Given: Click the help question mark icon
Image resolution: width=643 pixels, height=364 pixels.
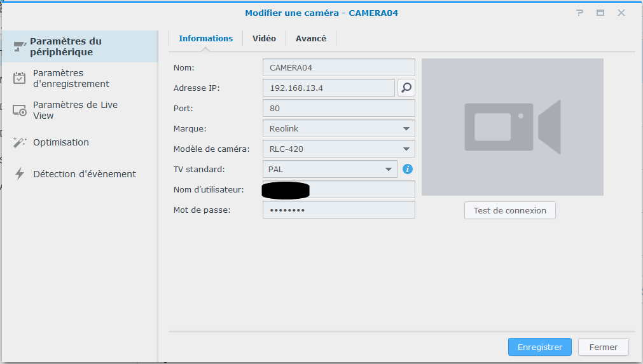Looking at the screenshot, I should click(x=579, y=13).
